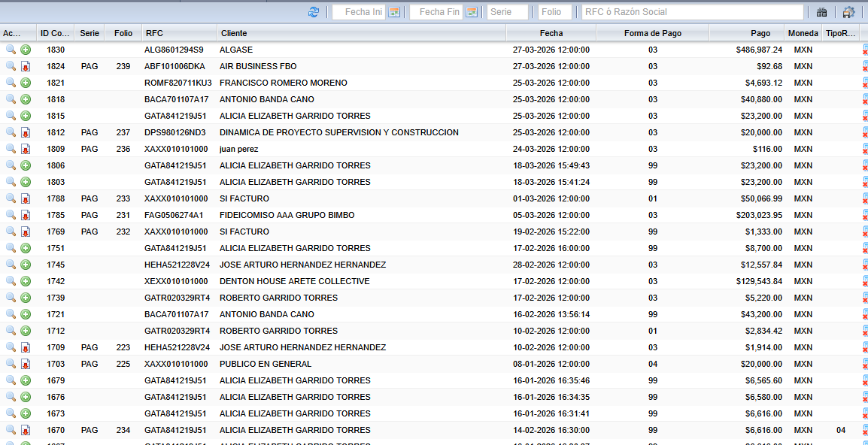Click the Serie filter input field
Screen dimensions: 868x445
[x=507, y=12]
